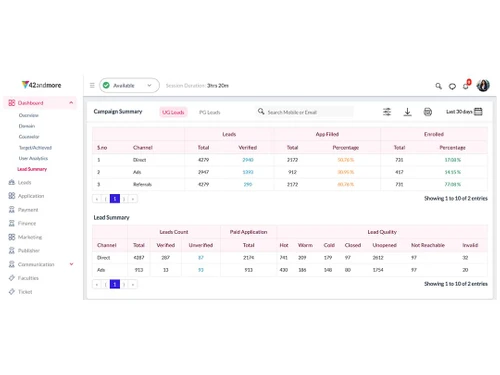Click unverified count link in Lead Summary Direct row

201,257
